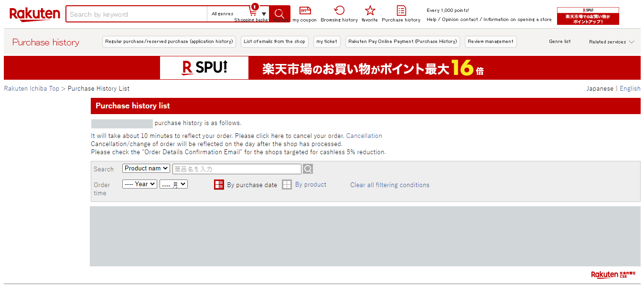644x285 pixels.
Task: Open the month order time dropdown
Action: pos(173,184)
